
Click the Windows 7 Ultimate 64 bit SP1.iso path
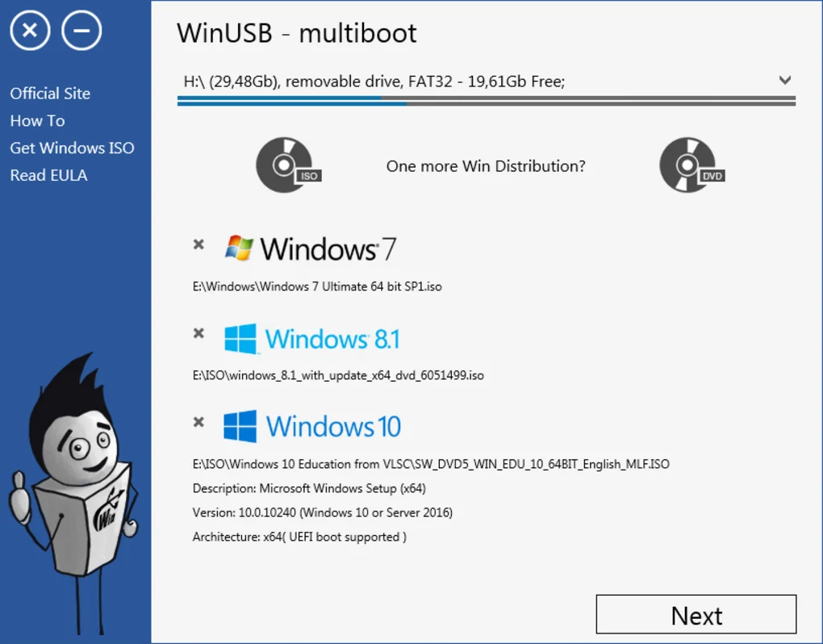coord(317,286)
